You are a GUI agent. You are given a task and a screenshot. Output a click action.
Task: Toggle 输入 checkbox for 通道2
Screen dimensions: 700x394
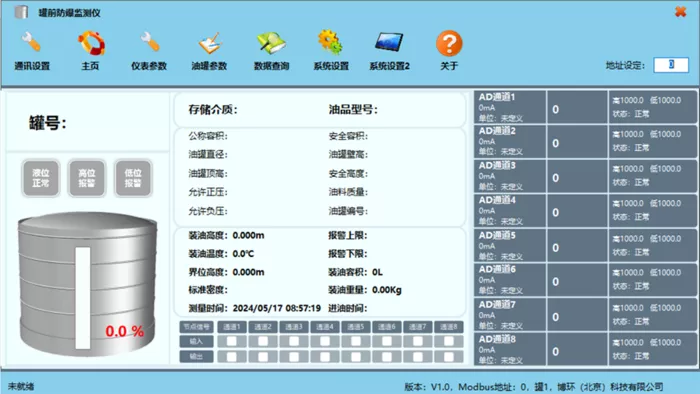pos(263,341)
